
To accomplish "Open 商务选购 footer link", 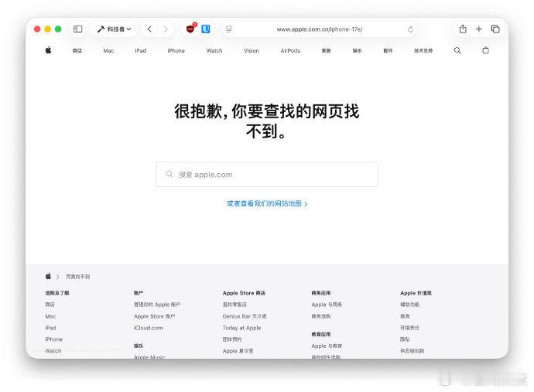I will (321, 316).
